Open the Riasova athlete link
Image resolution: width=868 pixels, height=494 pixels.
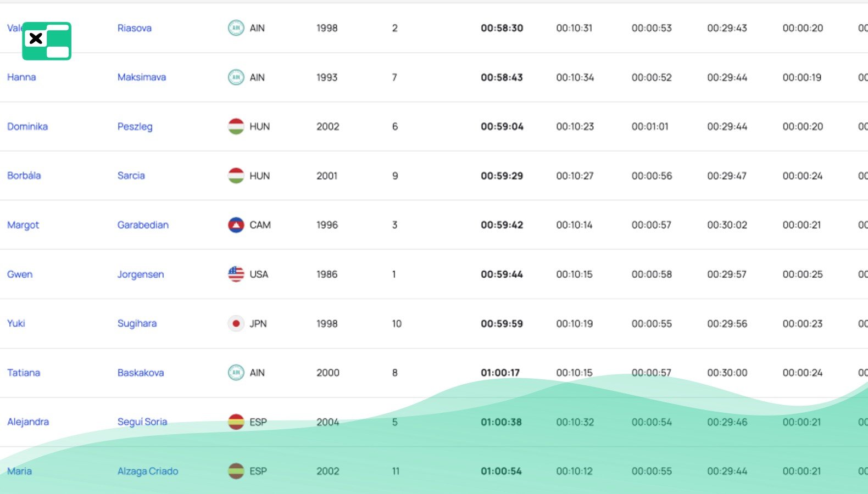135,28
